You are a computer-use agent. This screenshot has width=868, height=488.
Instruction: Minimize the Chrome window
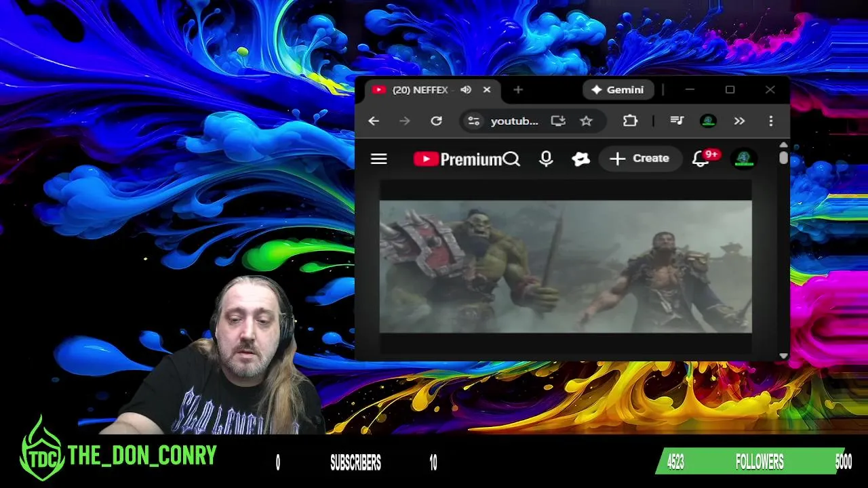[x=690, y=89]
